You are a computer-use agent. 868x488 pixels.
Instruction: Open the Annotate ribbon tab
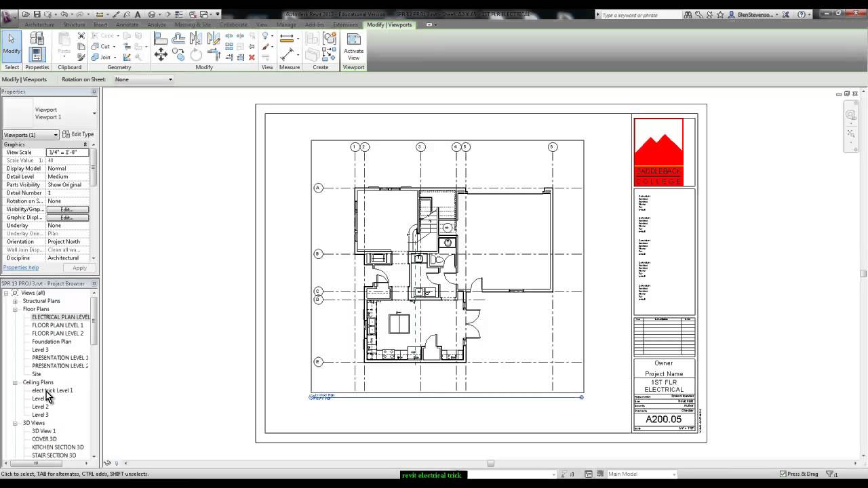[x=127, y=24]
